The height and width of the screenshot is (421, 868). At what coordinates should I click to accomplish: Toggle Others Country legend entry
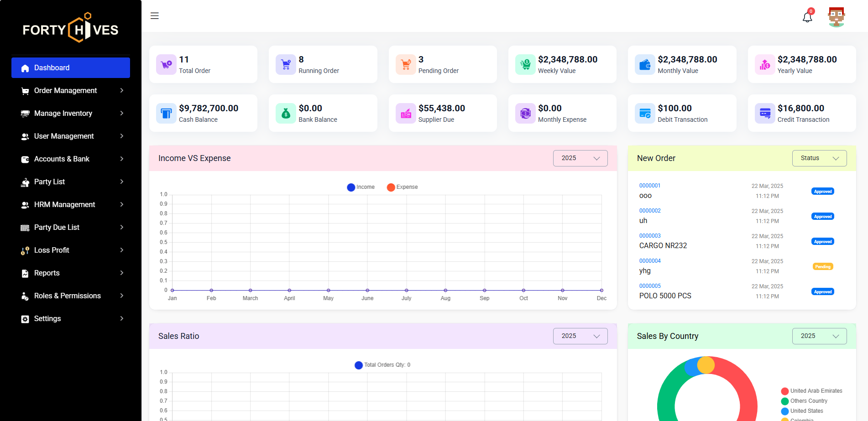pos(804,401)
